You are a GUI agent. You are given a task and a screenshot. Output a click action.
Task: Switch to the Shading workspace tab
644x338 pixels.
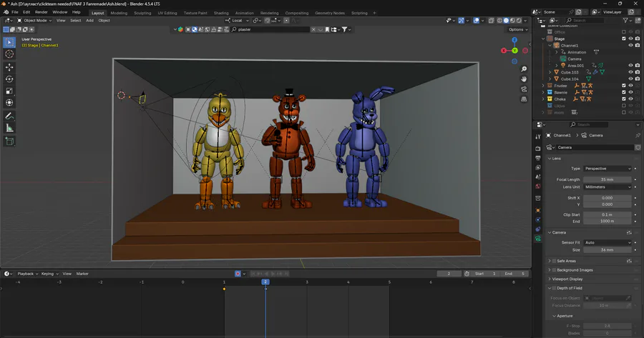click(221, 13)
